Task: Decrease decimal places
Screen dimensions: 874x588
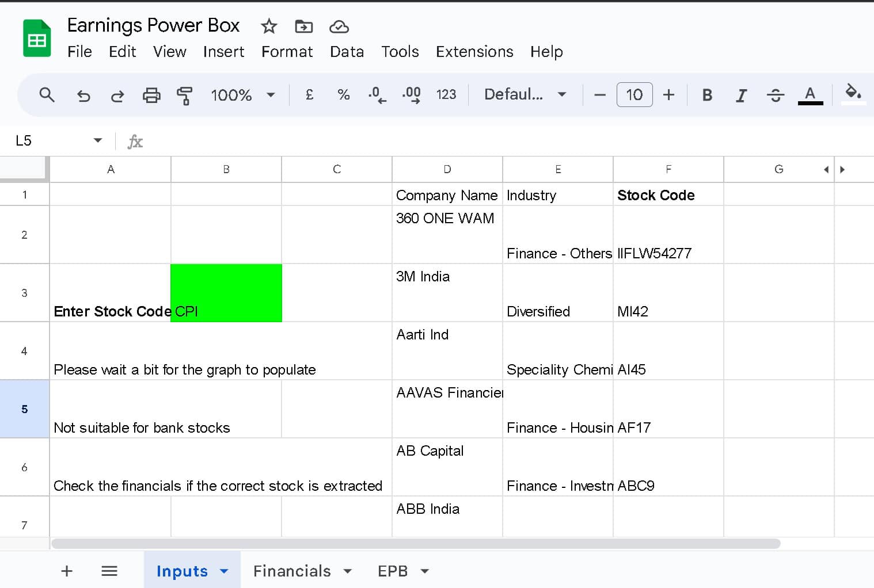Action: [x=375, y=95]
